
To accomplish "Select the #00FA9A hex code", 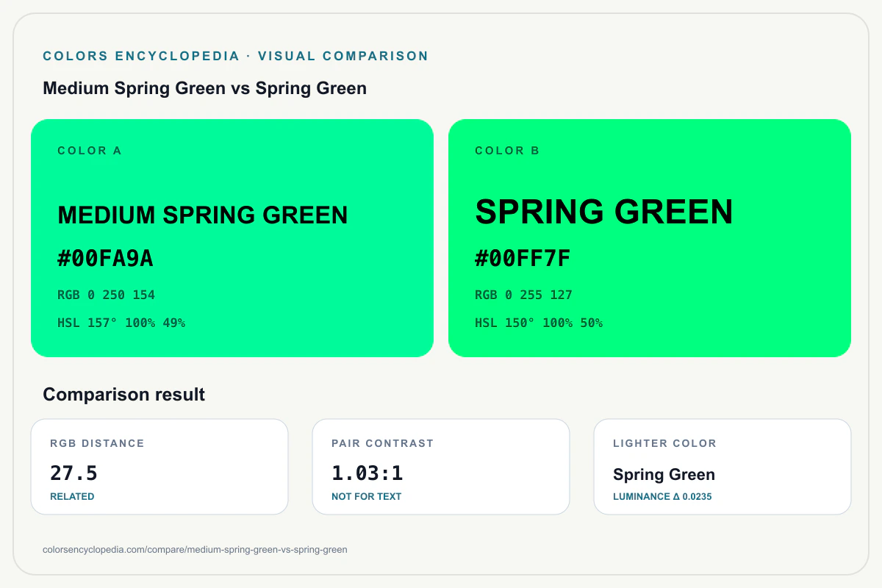I will [106, 259].
